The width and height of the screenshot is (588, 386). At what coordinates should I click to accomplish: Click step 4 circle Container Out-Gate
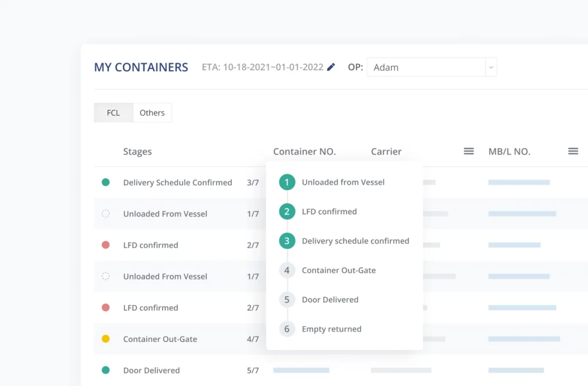pyautogui.click(x=287, y=271)
